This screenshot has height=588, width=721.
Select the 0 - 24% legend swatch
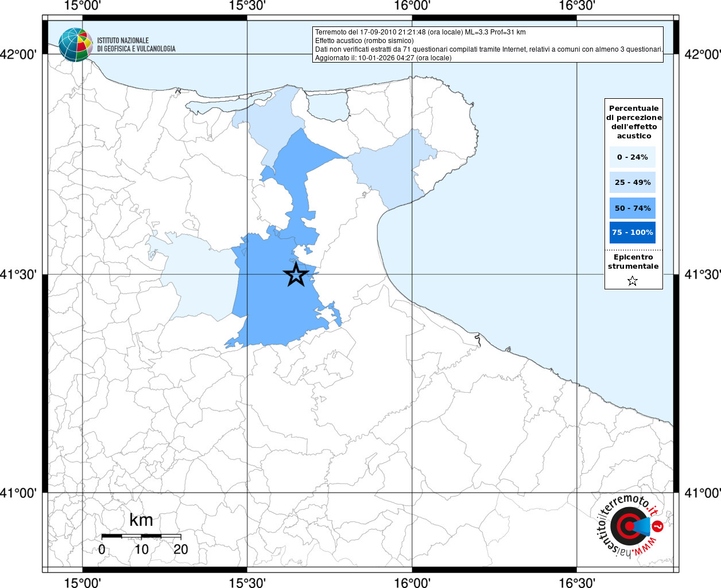coord(633,157)
